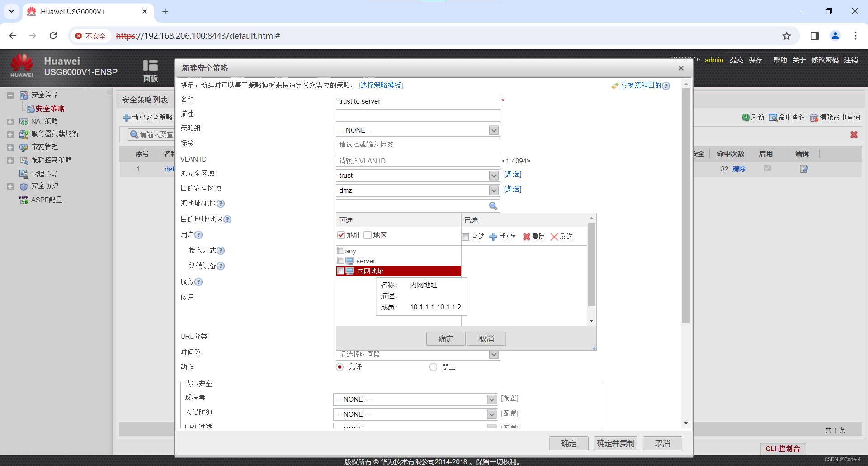868x466 pixels.
Task: Toggle 启用 checkbox in policy row 1
Action: tap(767, 168)
